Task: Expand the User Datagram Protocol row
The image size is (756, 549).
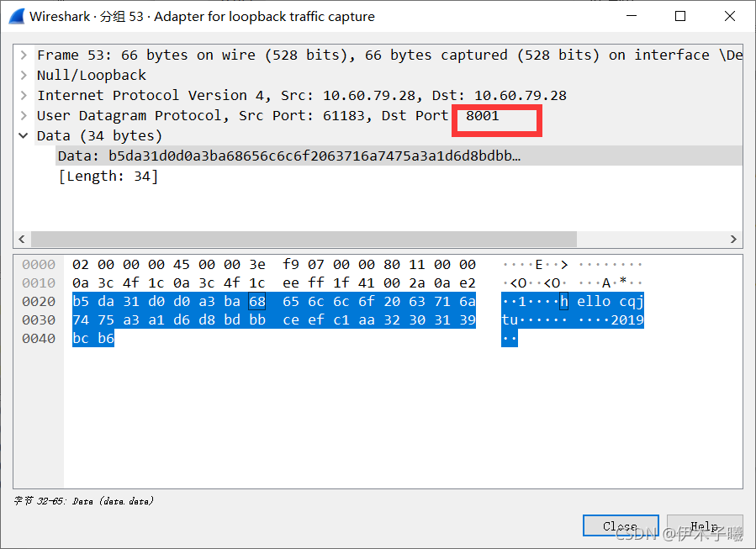Action: coord(24,116)
